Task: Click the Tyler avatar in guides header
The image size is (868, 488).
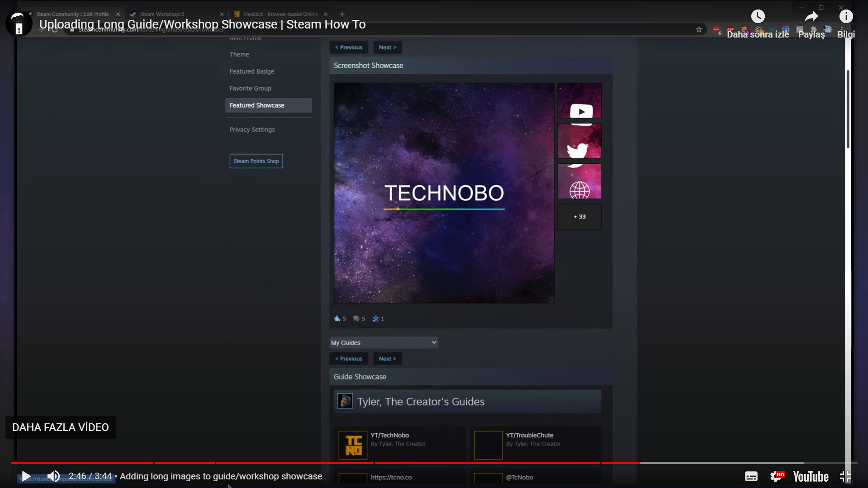Action: tap(345, 401)
